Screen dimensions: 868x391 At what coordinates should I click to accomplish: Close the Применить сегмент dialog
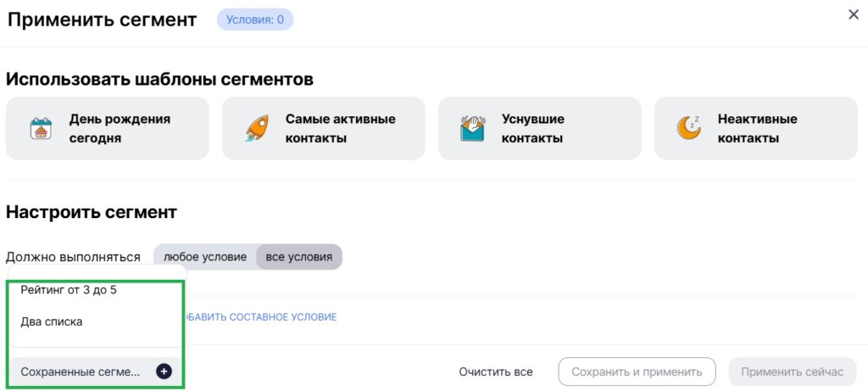coord(854,14)
